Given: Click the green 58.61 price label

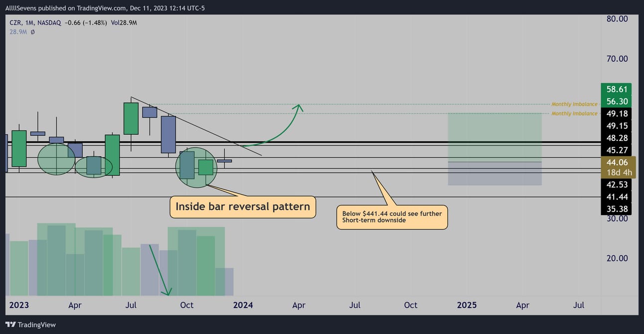Looking at the screenshot, I should pos(617,90).
